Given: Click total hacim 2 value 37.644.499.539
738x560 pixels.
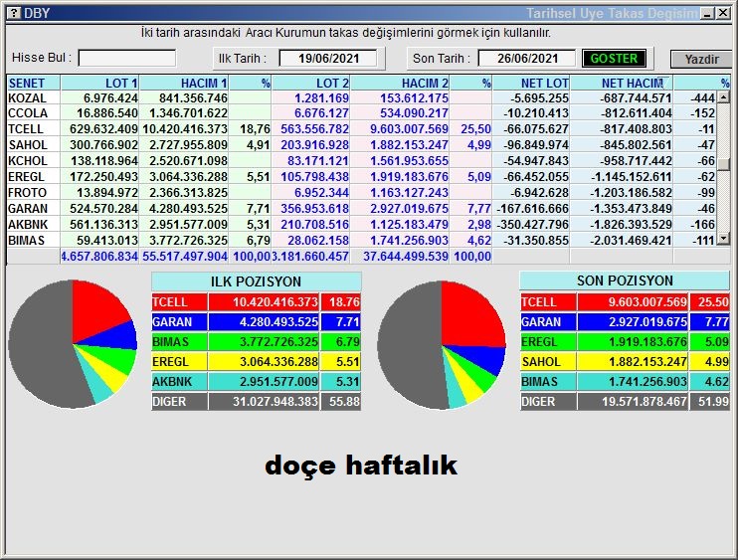Looking at the screenshot, I should coord(405,257).
